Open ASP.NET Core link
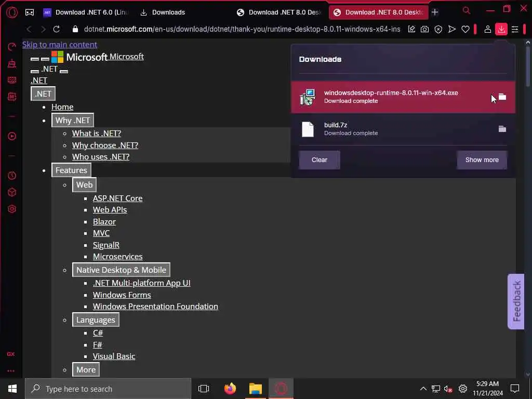Viewport: 532px width, 399px height. (x=118, y=198)
